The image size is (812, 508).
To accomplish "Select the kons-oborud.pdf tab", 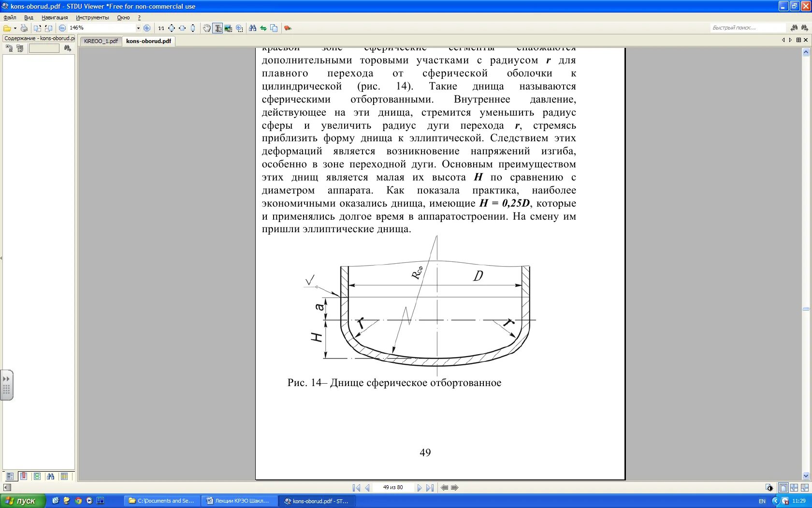I will [148, 41].
